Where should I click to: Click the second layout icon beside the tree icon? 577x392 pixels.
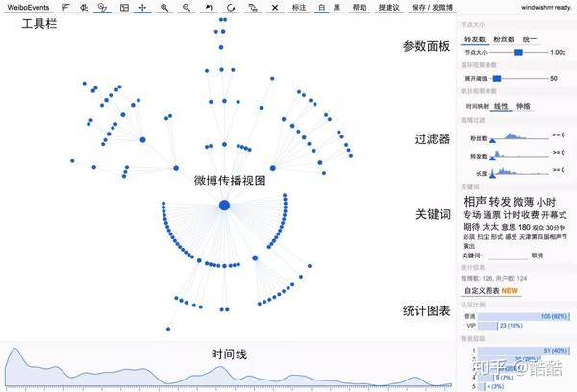pos(85,7)
